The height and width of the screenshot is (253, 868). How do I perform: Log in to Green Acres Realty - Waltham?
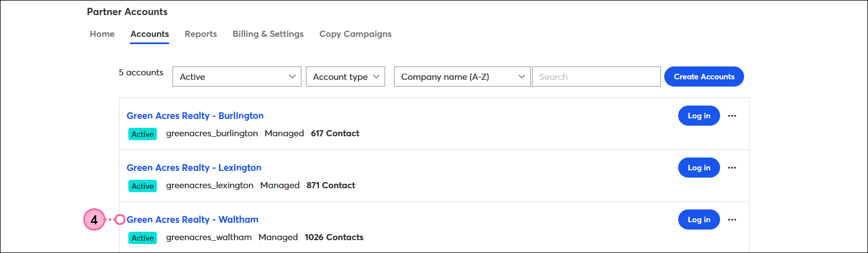[x=699, y=219]
